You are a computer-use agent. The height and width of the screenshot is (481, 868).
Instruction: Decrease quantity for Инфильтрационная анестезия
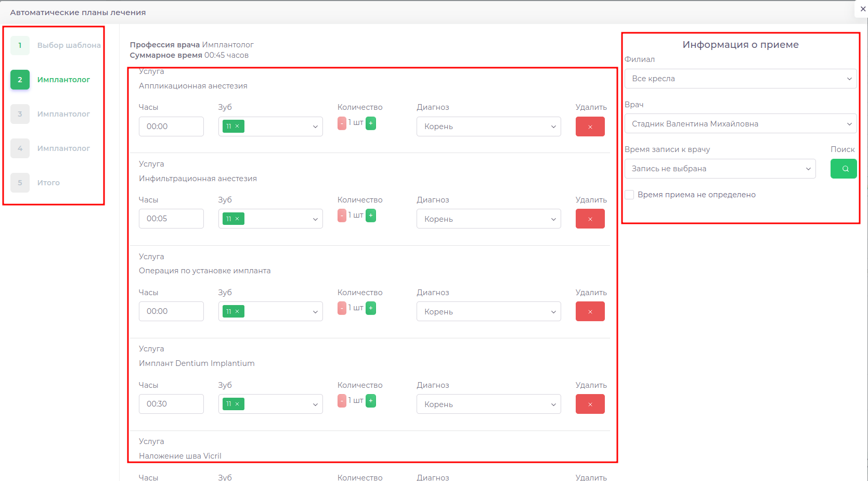(x=342, y=216)
